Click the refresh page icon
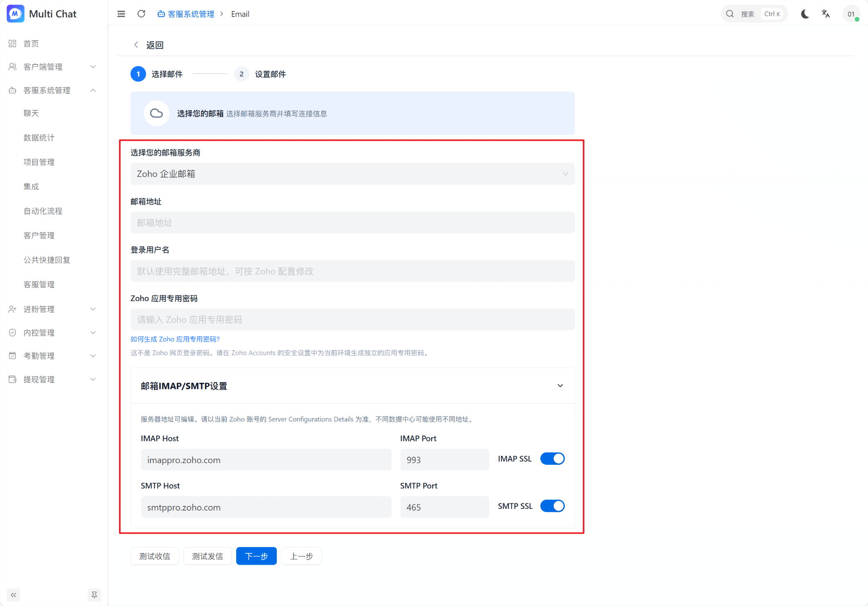 pos(142,14)
